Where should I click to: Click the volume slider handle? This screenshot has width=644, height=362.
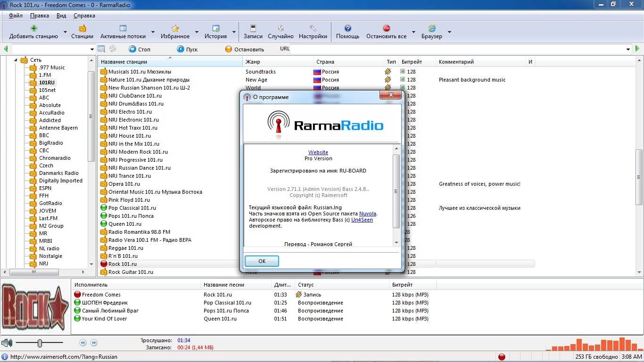(x=40, y=343)
